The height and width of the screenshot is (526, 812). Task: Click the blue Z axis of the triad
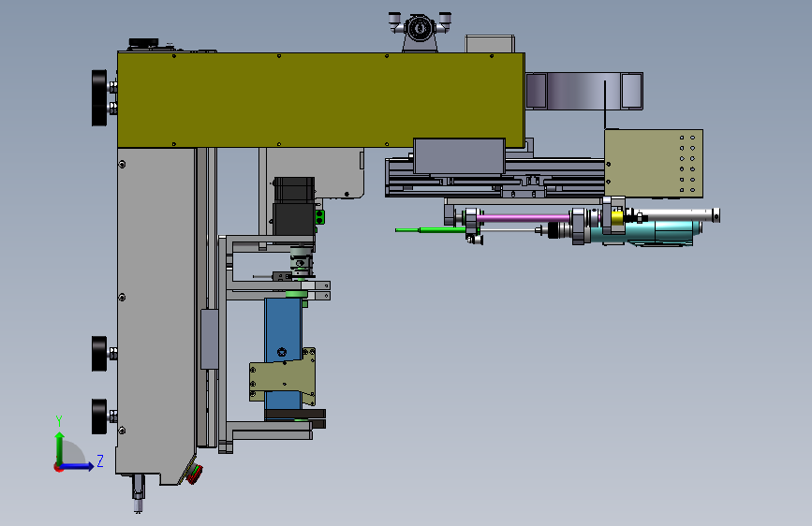pyautogui.click(x=78, y=466)
